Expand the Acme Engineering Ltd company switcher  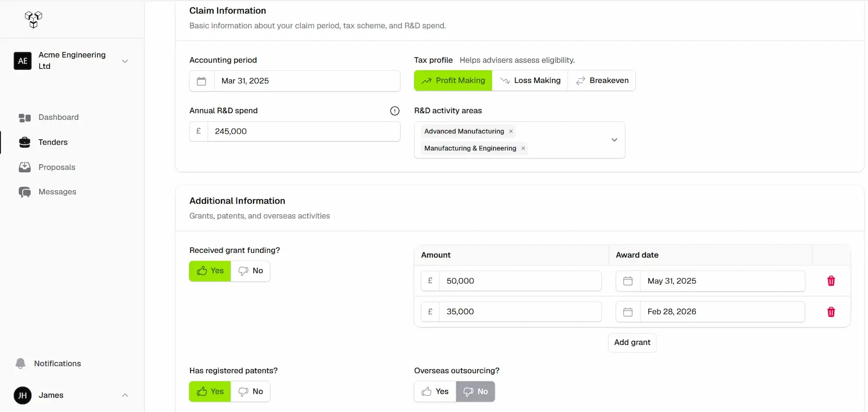125,61
